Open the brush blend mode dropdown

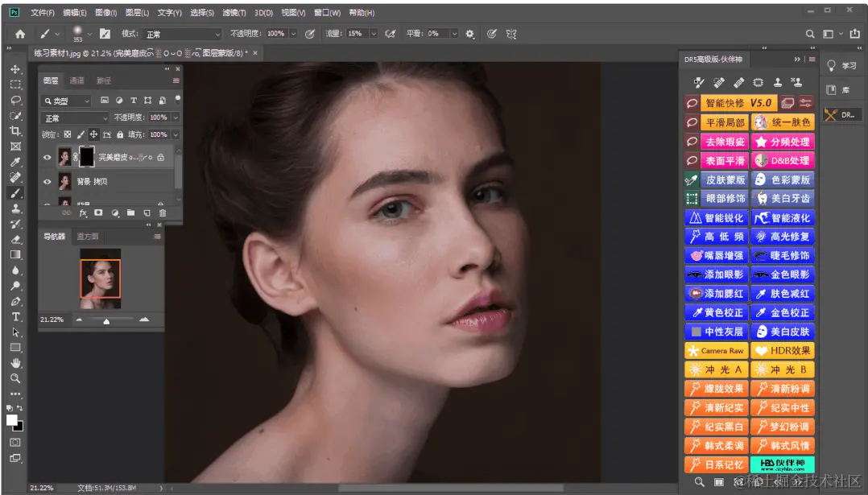coord(182,34)
